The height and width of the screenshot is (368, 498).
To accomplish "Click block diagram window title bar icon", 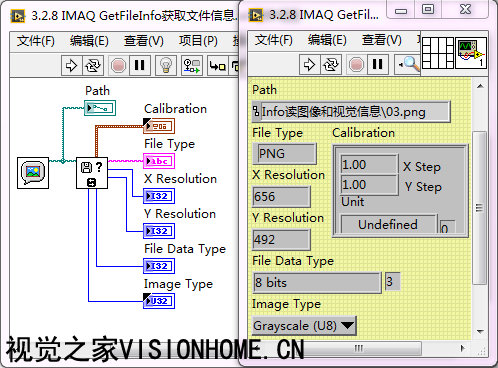I will pos(18,16).
